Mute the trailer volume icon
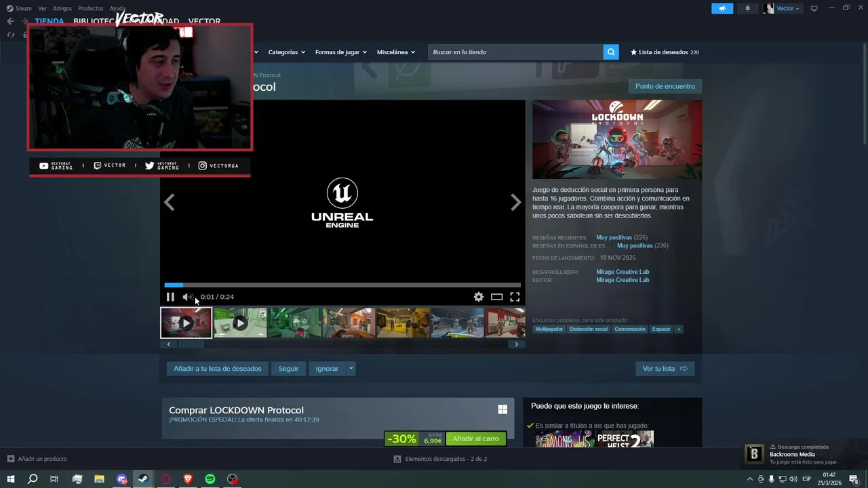Viewport: 868px width, 488px height. tap(187, 297)
